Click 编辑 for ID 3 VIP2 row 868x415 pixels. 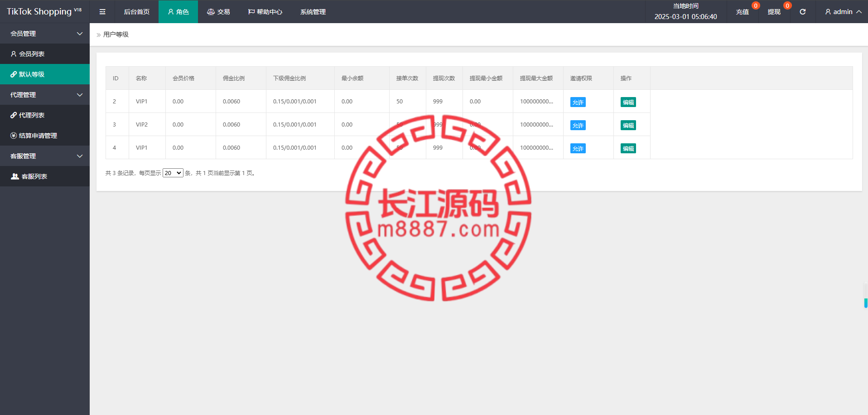click(628, 125)
